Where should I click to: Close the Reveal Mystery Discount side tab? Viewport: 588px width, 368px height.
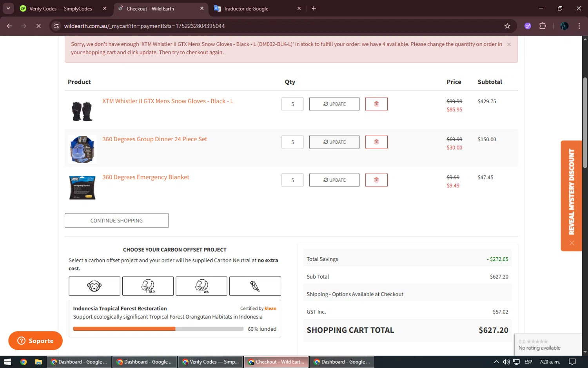coord(572,243)
